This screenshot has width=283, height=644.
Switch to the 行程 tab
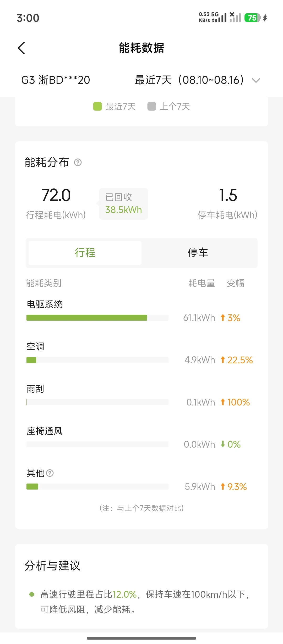pyautogui.click(x=85, y=253)
